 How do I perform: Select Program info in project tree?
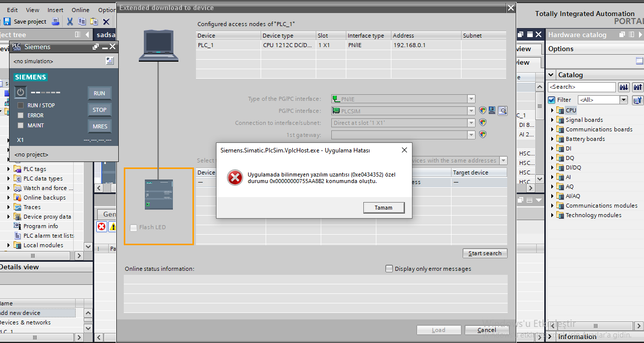(41, 226)
